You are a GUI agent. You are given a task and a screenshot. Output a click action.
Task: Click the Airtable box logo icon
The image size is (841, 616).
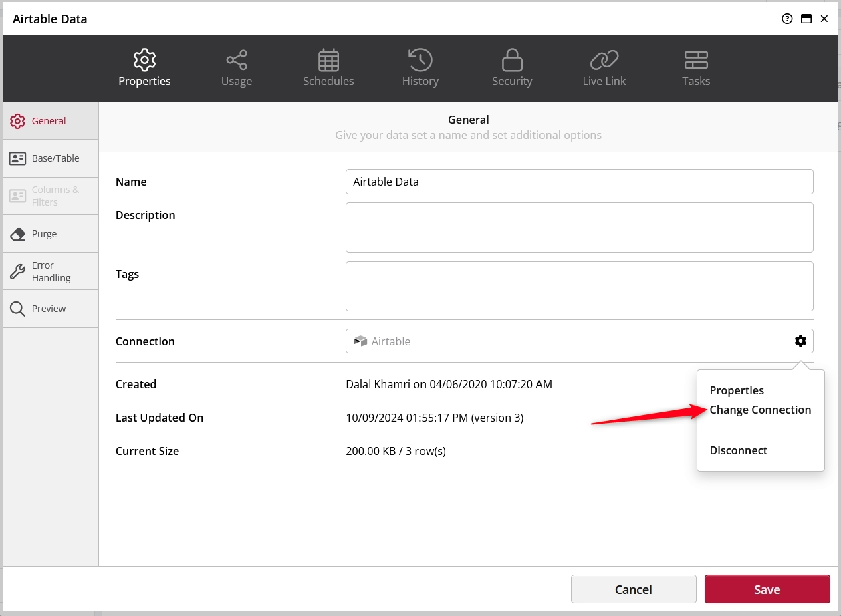click(x=361, y=341)
